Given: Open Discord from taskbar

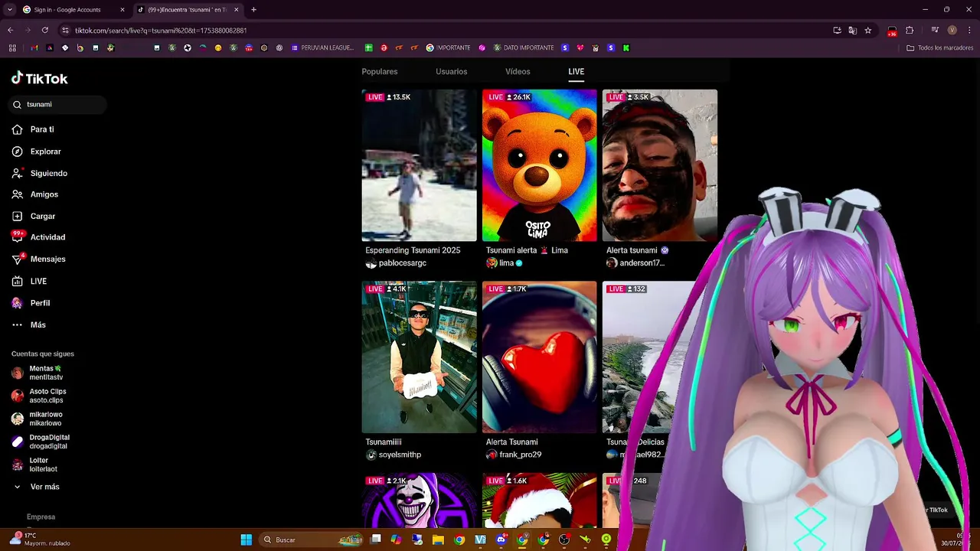Looking at the screenshot, I should (x=501, y=540).
